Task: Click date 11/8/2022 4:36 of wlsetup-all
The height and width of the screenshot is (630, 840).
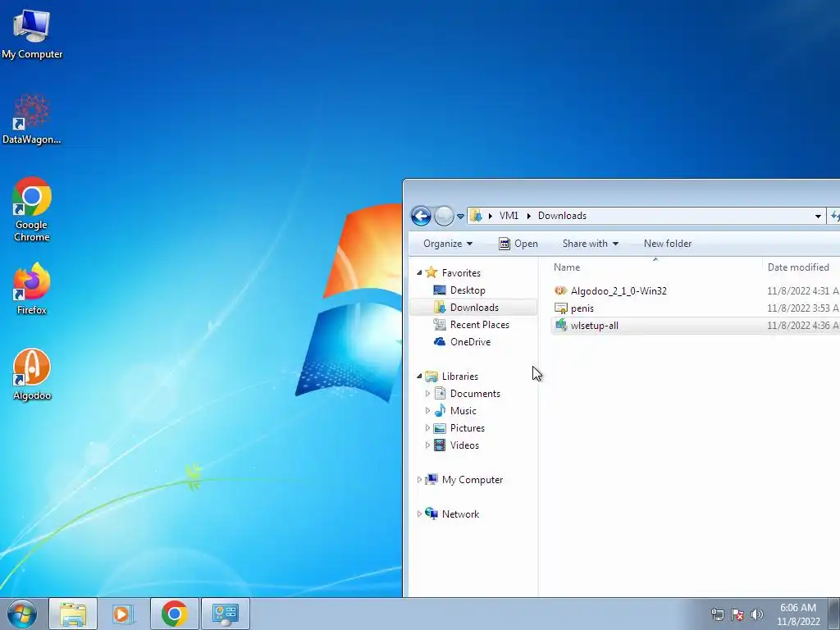Action: [x=802, y=326]
